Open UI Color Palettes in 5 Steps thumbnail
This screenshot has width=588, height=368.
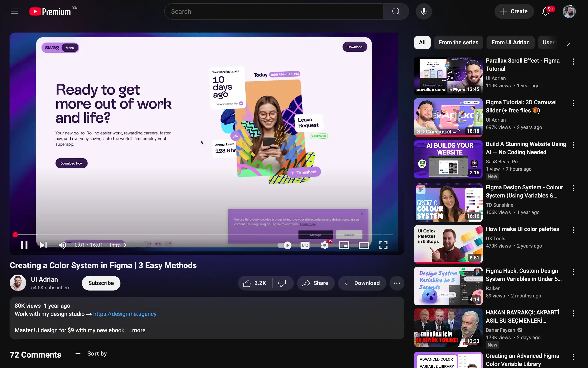448,244
